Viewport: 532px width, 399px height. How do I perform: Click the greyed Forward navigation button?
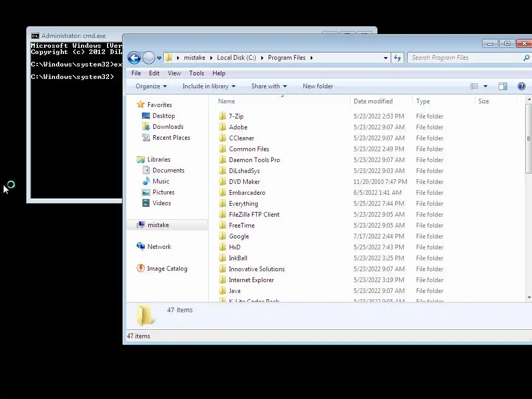pos(149,58)
